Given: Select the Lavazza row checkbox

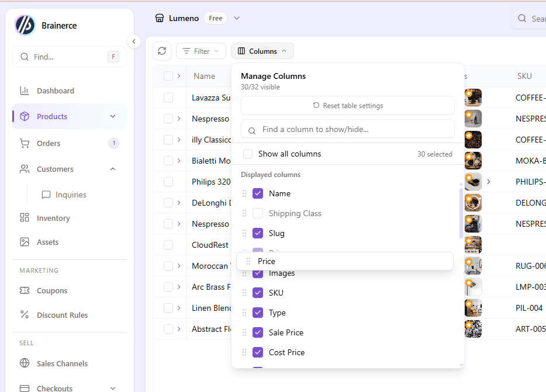Looking at the screenshot, I should (x=168, y=98).
